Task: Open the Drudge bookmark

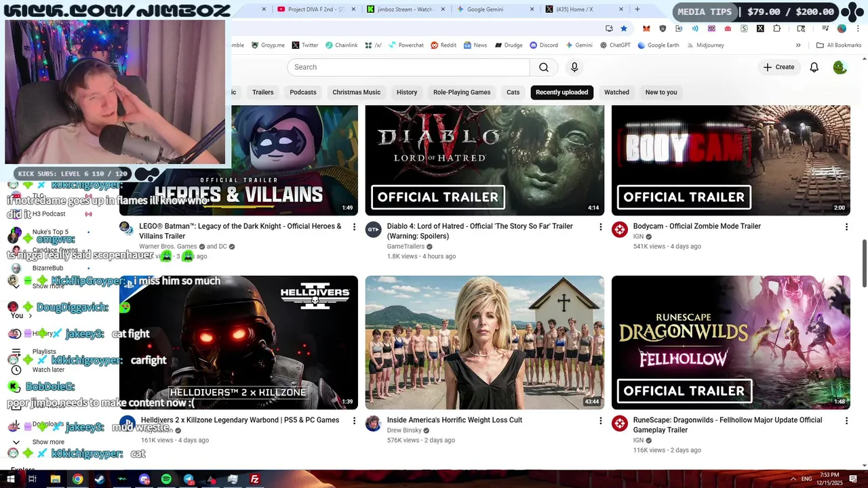Action: [508, 45]
